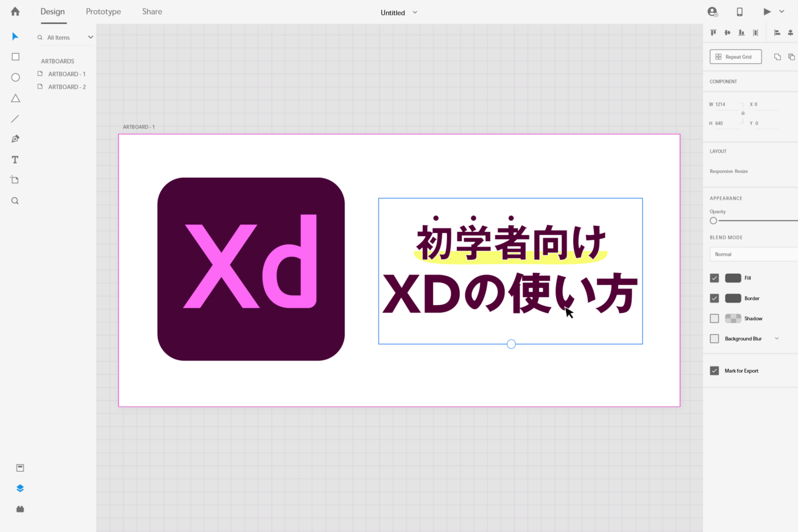This screenshot has width=798, height=532.
Task: Click the invite user avatar icon
Action: pyautogui.click(x=712, y=12)
